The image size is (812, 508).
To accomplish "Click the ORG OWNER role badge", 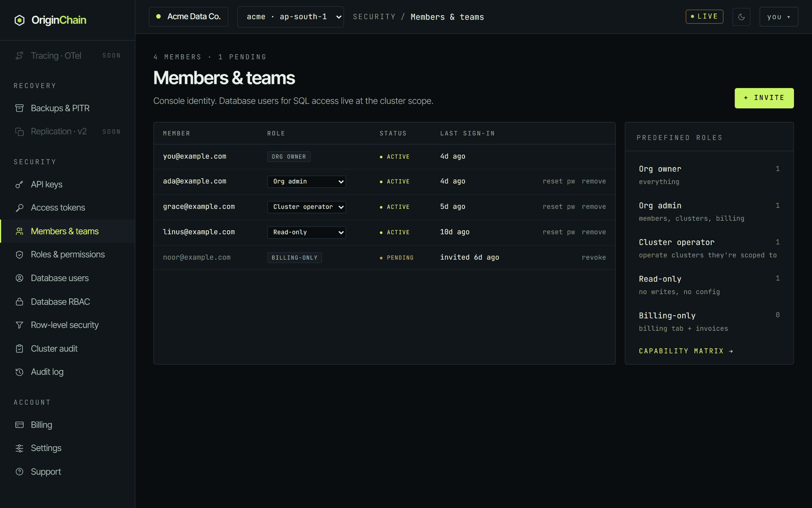I will click(x=289, y=157).
